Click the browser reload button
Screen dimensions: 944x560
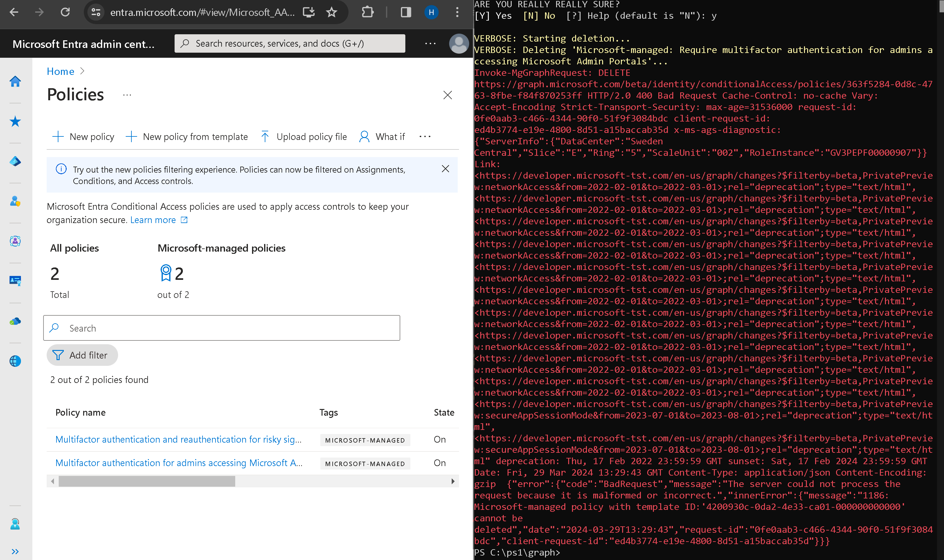pyautogui.click(x=65, y=12)
